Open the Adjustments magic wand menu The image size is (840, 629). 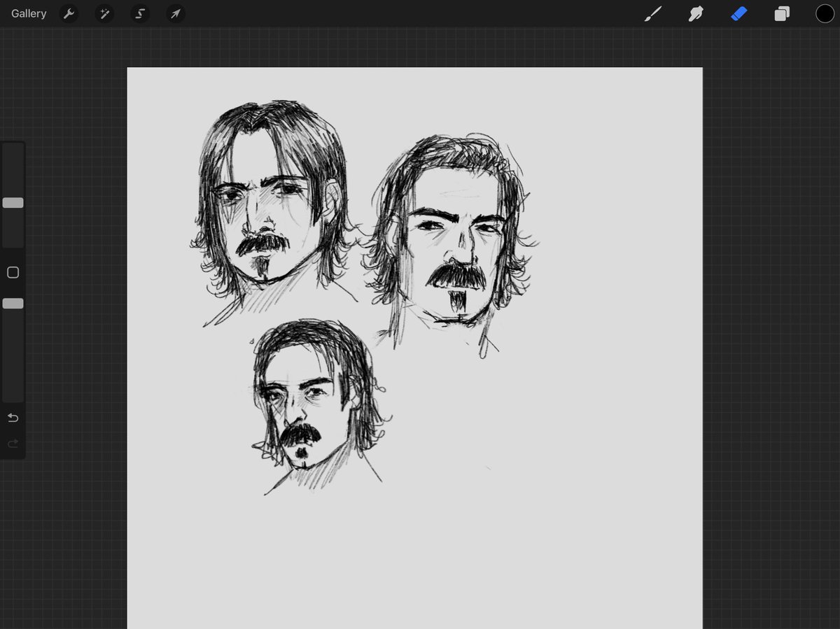[x=104, y=13]
